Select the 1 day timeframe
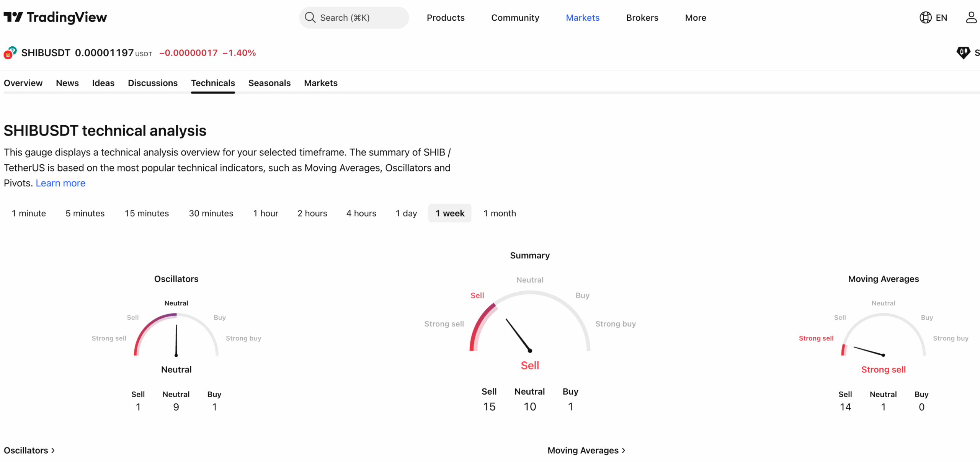 click(406, 213)
